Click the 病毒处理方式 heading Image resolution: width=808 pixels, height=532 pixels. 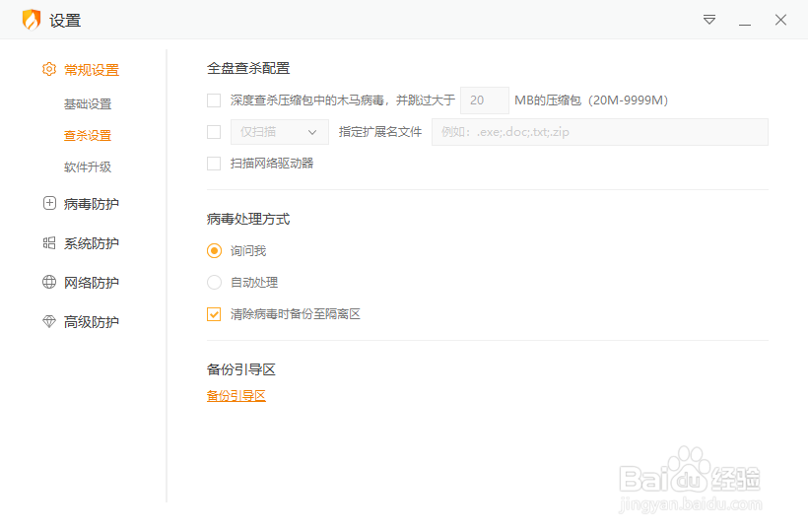[248, 219]
